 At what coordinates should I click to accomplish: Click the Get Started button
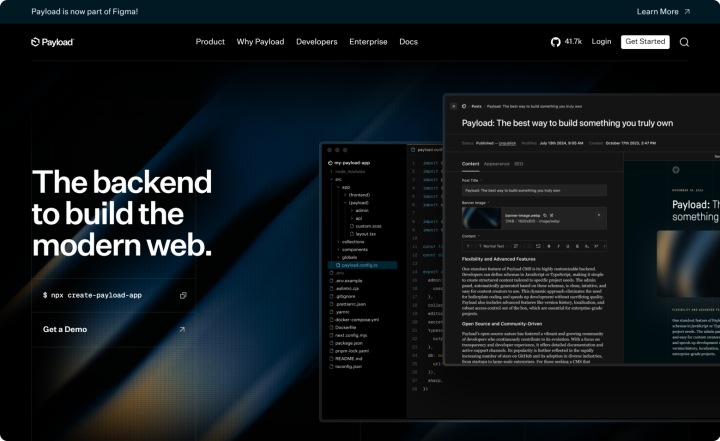(x=645, y=42)
